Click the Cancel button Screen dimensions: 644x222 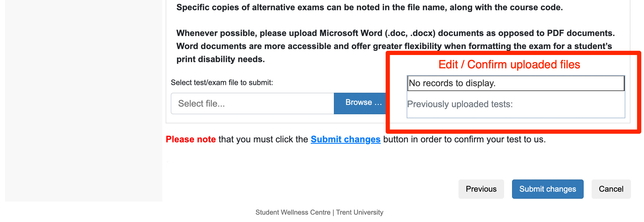(611, 189)
